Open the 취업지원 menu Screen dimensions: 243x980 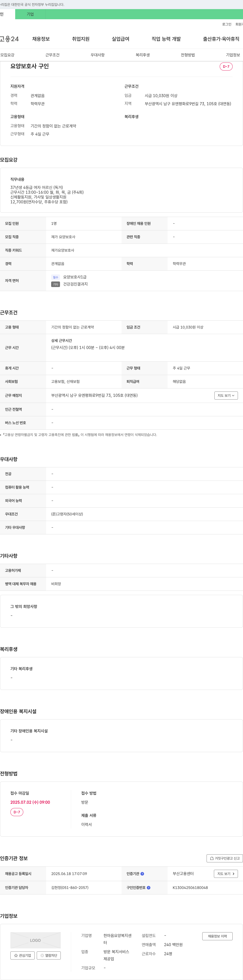pyautogui.click(x=81, y=39)
